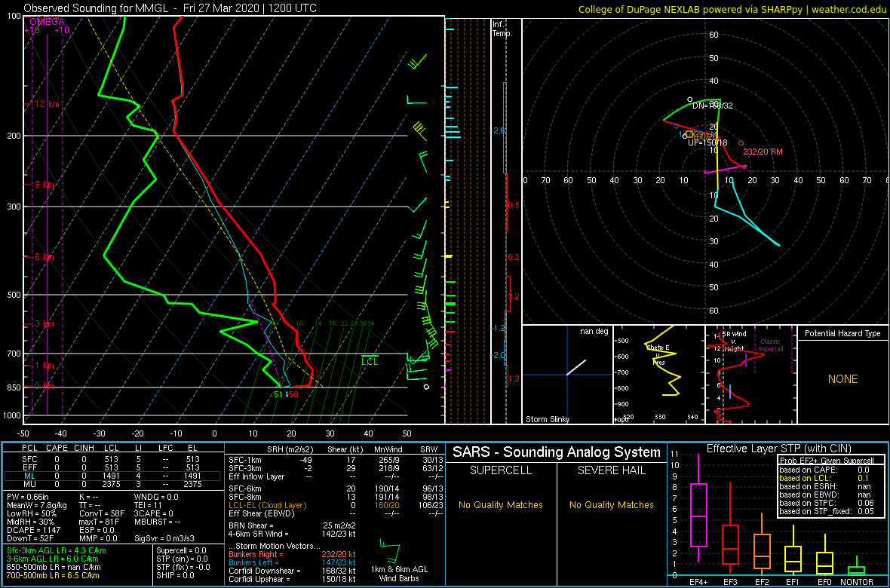Screen dimensions: 890x588
Task: Click the Inf. Temp. column header
Action: pyautogui.click(x=502, y=29)
